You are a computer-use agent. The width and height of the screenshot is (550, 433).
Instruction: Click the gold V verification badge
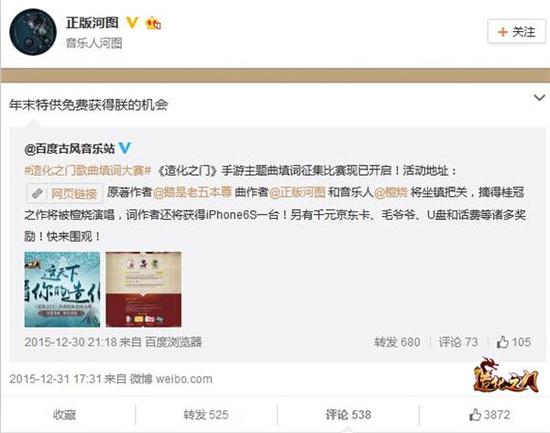tap(132, 23)
